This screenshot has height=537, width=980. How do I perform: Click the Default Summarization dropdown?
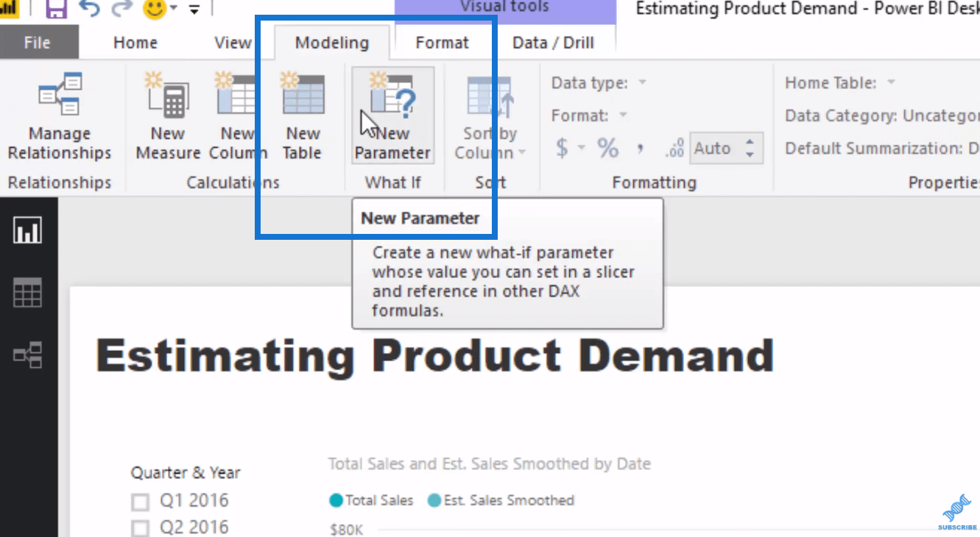click(x=882, y=148)
